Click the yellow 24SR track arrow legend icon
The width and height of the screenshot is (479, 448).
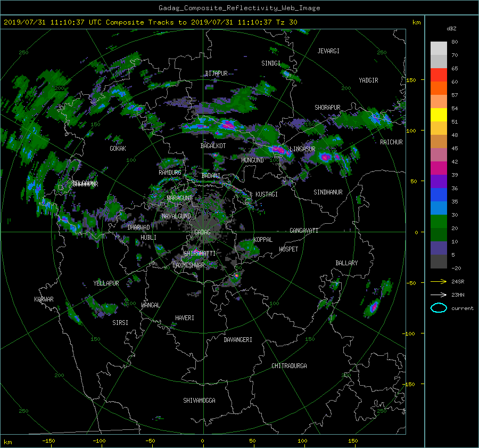pos(439,281)
